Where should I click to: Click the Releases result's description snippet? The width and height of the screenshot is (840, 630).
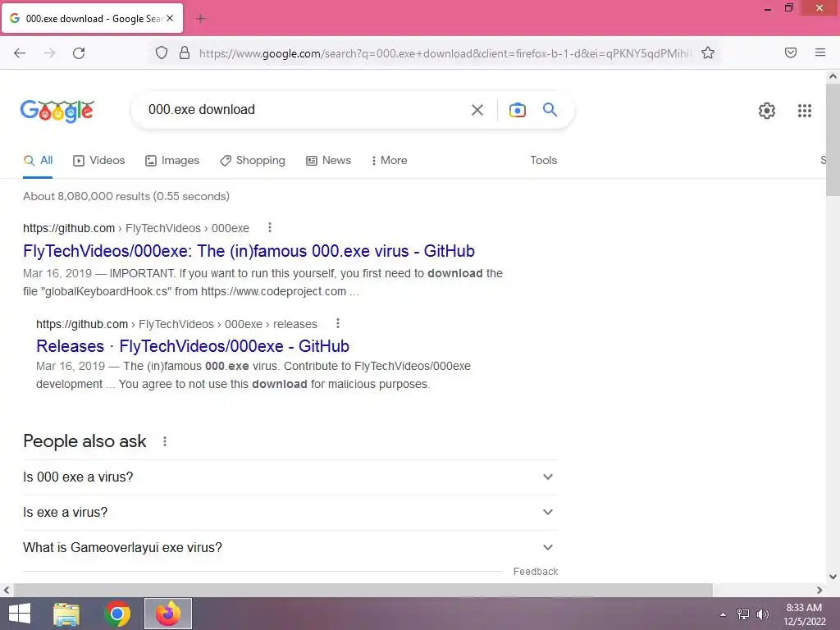click(x=253, y=376)
